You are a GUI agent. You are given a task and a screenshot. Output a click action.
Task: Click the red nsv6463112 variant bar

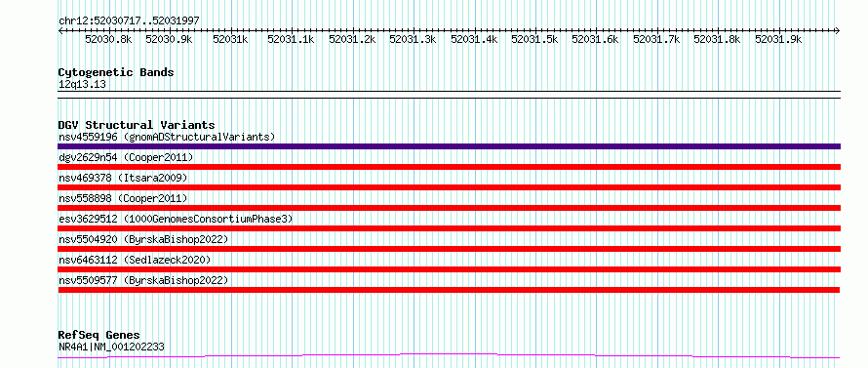click(x=449, y=269)
